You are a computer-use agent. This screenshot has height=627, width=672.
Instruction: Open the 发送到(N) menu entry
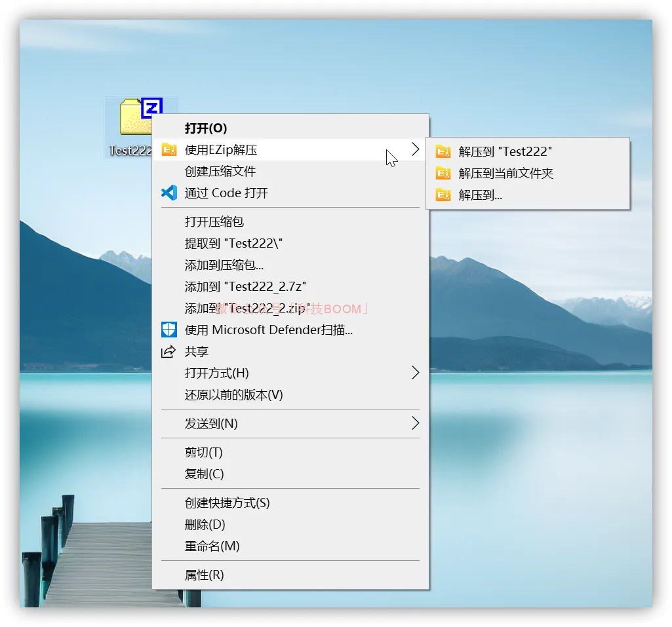coord(290,423)
